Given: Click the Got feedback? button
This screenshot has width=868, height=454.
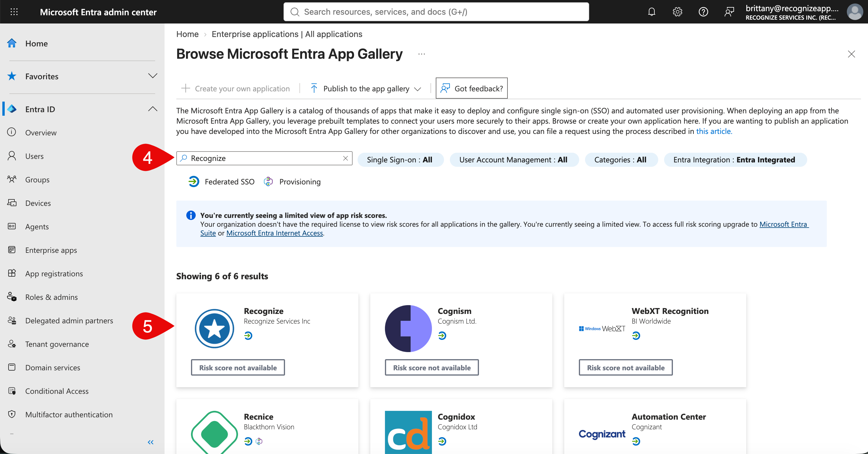Looking at the screenshot, I should coord(471,88).
